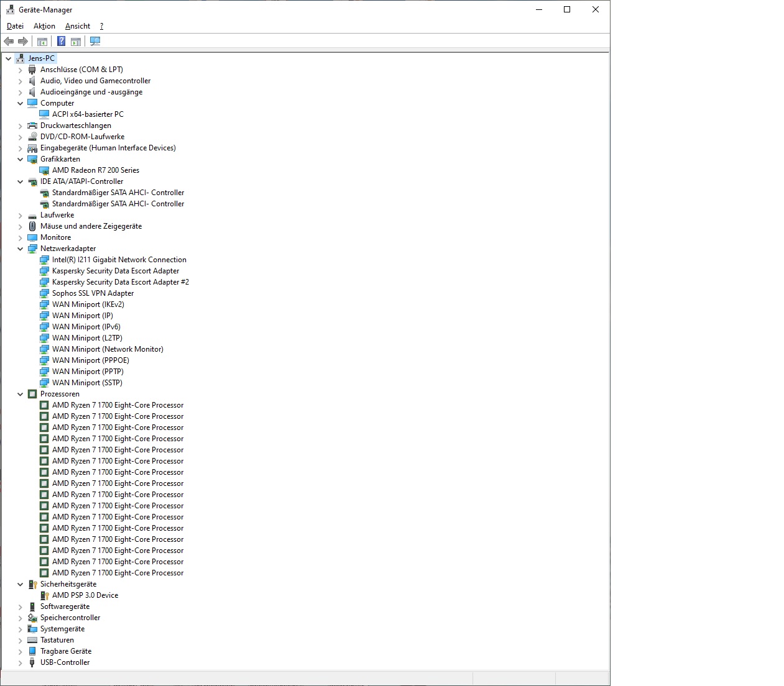Viewport: 784px width, 686px height.
Task: Click the blue Help question mark toolbar icon
Action: coord(61,42)
